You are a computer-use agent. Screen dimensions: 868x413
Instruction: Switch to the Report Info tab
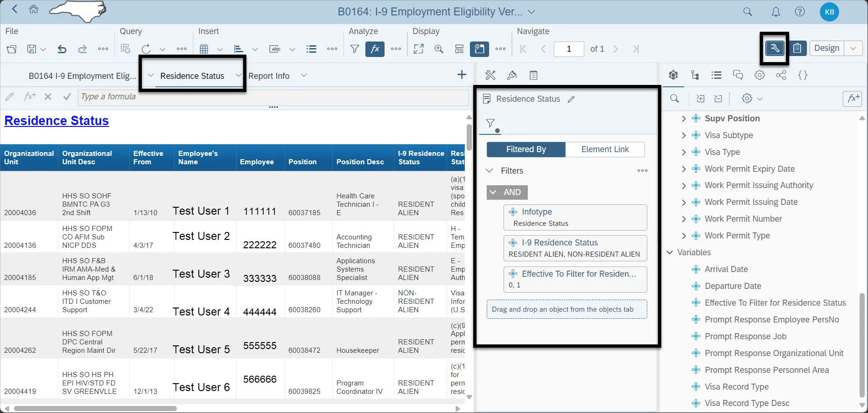click(269, 76)
